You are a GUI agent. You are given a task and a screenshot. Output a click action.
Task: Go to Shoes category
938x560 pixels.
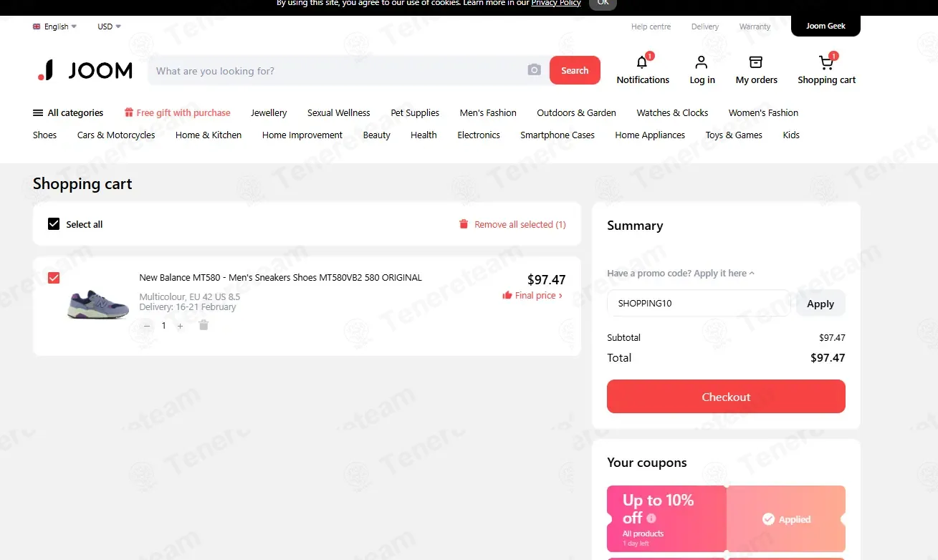point(44,135)
